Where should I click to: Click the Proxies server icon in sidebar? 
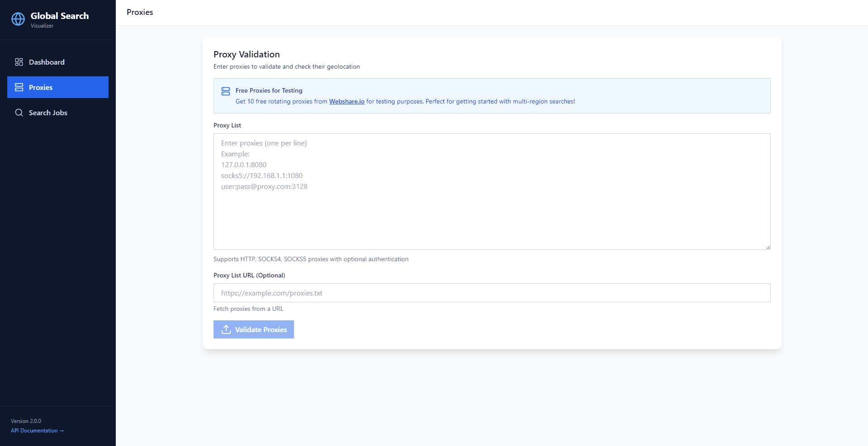coord(19,87)
